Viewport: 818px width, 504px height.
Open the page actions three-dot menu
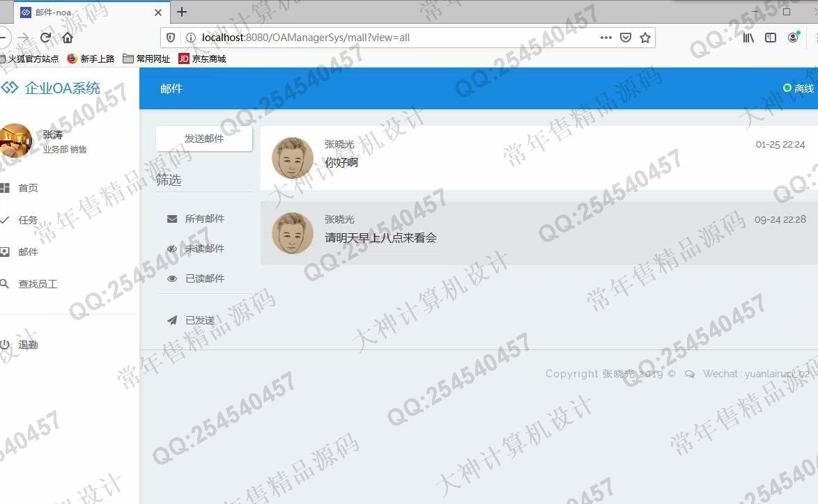[605, 38]
